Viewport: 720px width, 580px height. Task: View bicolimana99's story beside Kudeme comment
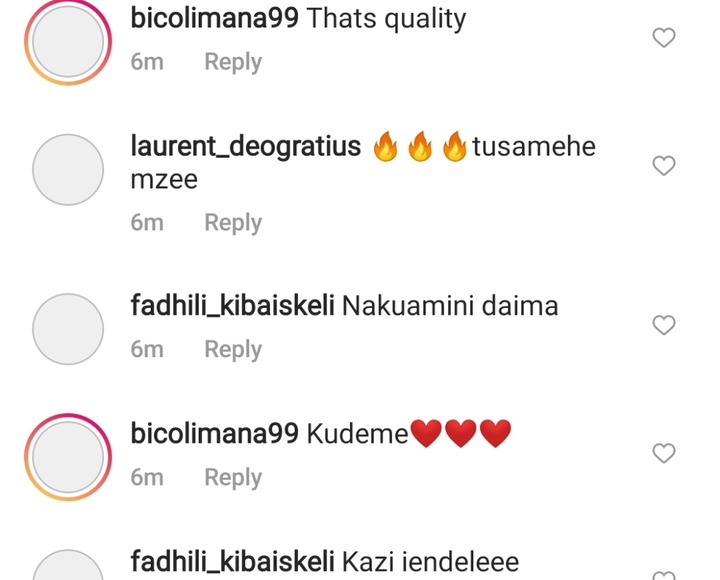68,457
